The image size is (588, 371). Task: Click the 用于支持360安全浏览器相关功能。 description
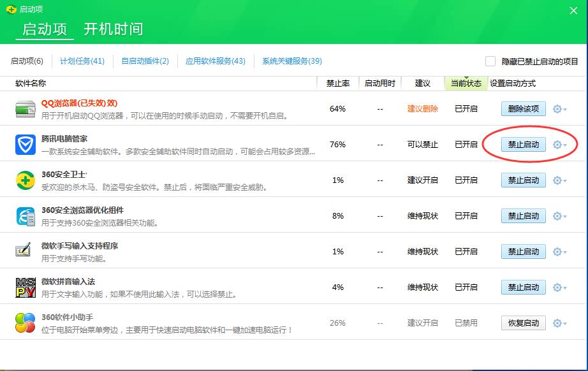point(99,223)
